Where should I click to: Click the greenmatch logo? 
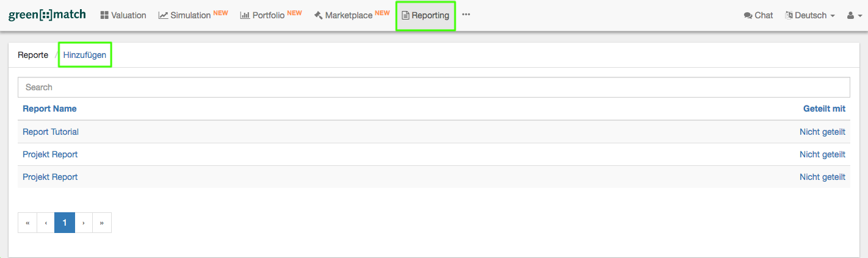click(x=47, y=15)
